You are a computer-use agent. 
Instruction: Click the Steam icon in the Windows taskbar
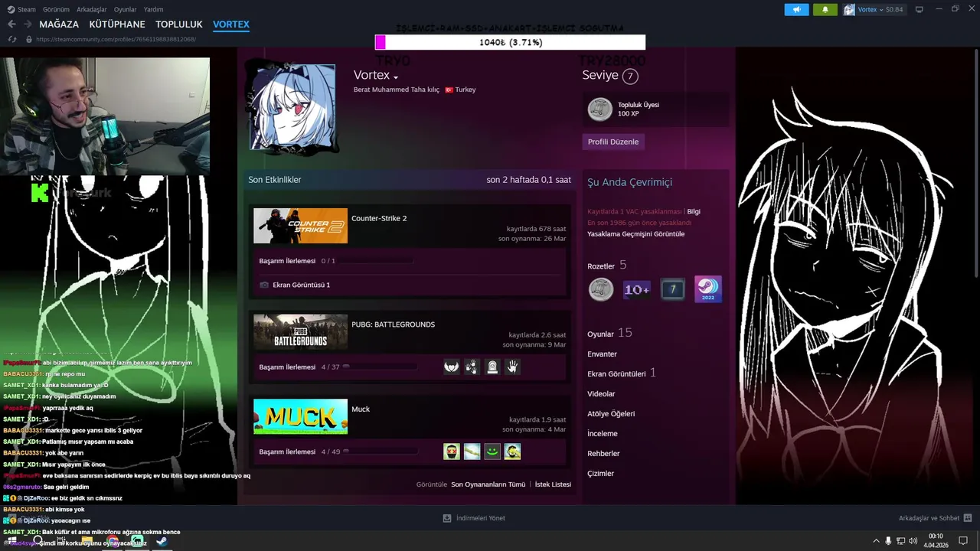(162, 541)
